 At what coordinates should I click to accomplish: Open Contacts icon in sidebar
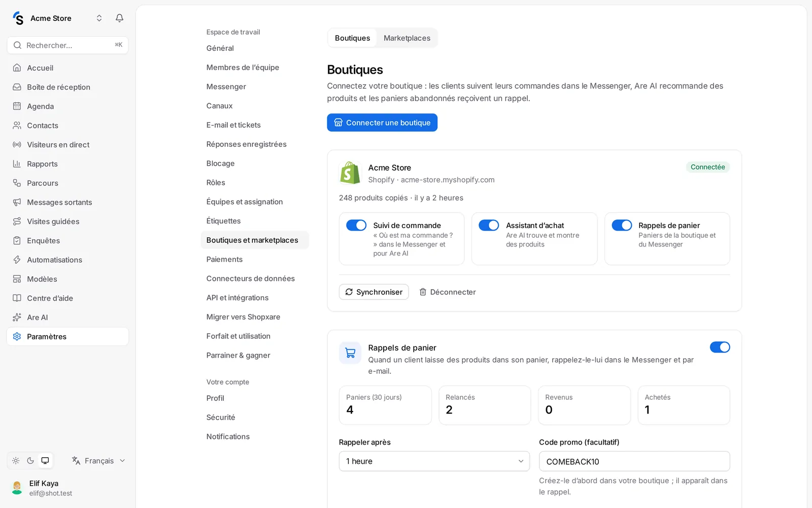point(17,125)
